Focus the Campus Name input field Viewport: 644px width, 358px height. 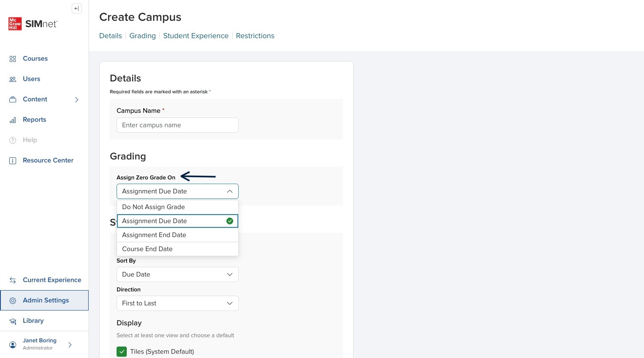click(178, 125)
